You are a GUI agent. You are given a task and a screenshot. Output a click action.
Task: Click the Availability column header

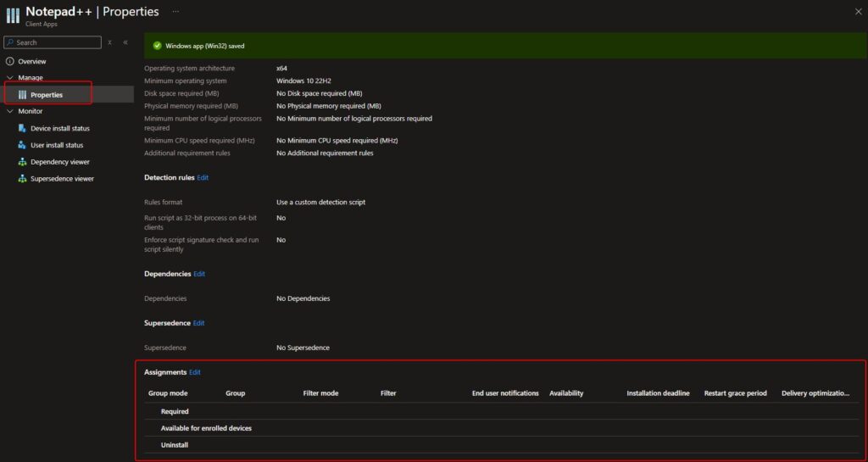click(x=566, y=393)
